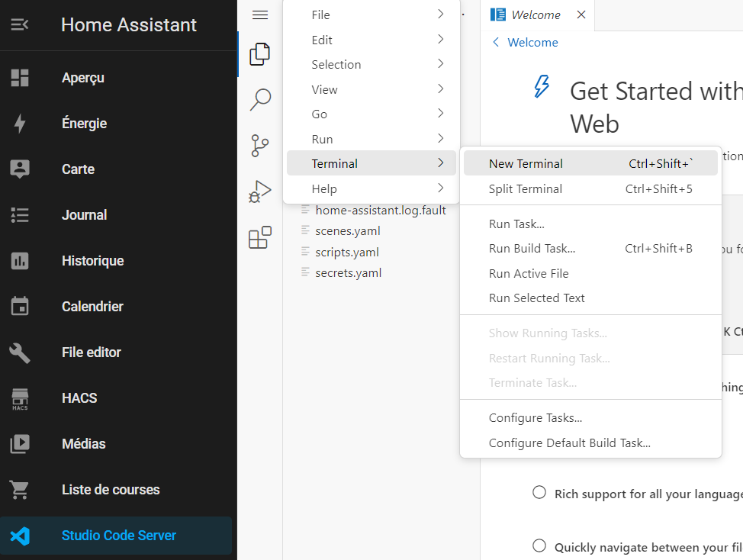Open scripts.yaml in the explorer
The height and width of the screenshot is (560, 743).
tap(347, 252)
